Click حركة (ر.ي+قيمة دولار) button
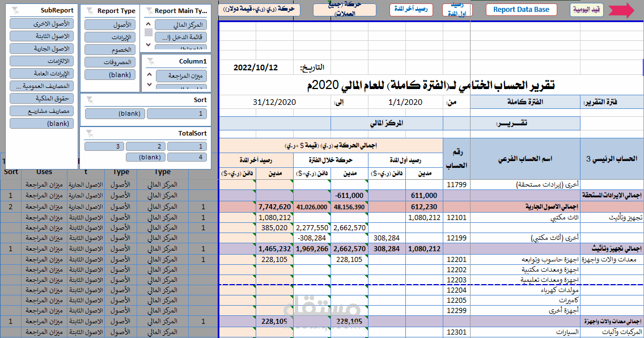 pyautogui.click(x=259, y=10)
